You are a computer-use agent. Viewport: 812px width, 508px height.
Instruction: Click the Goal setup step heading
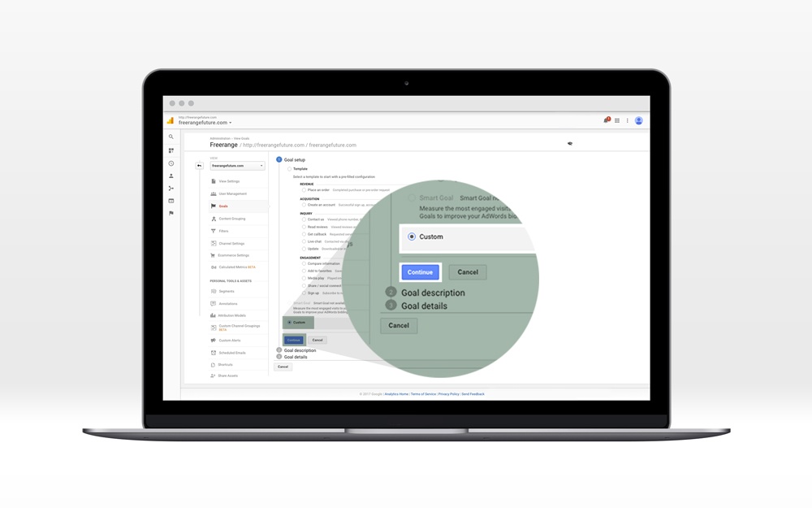point(295,159)
